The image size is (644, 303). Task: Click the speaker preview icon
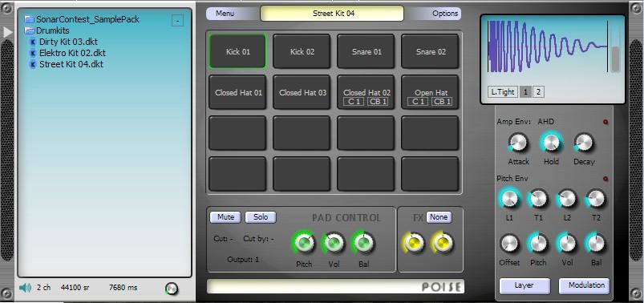25,288
